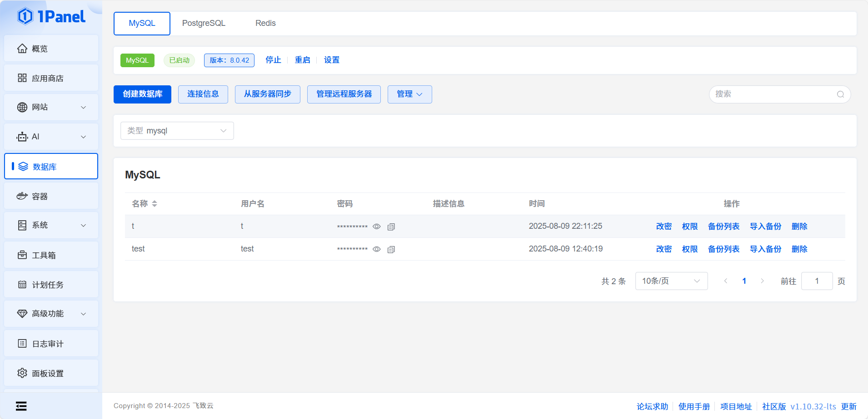Open MySQL 设置 link
Screen dimensions: 868x419
tap(332, 60)
